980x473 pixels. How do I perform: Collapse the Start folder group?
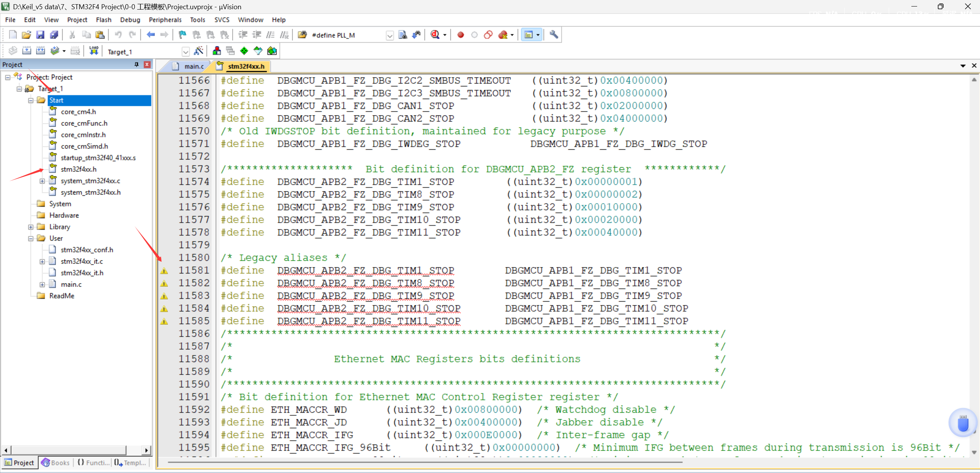[x=31, y=101]
